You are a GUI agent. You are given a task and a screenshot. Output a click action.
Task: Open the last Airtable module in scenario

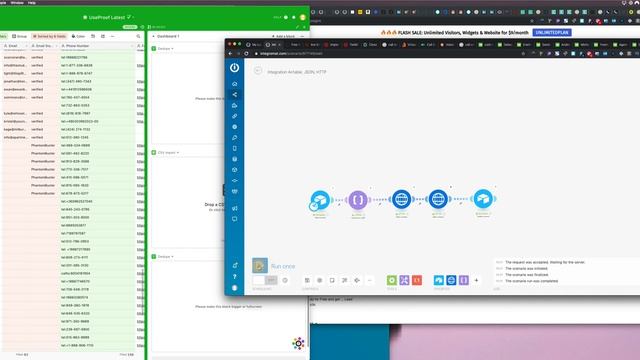483,199
